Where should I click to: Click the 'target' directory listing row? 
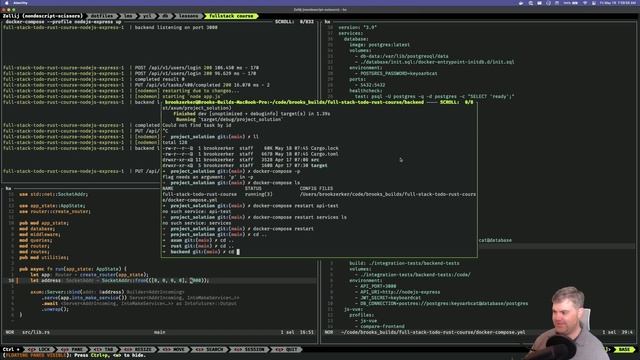point(245,165)
